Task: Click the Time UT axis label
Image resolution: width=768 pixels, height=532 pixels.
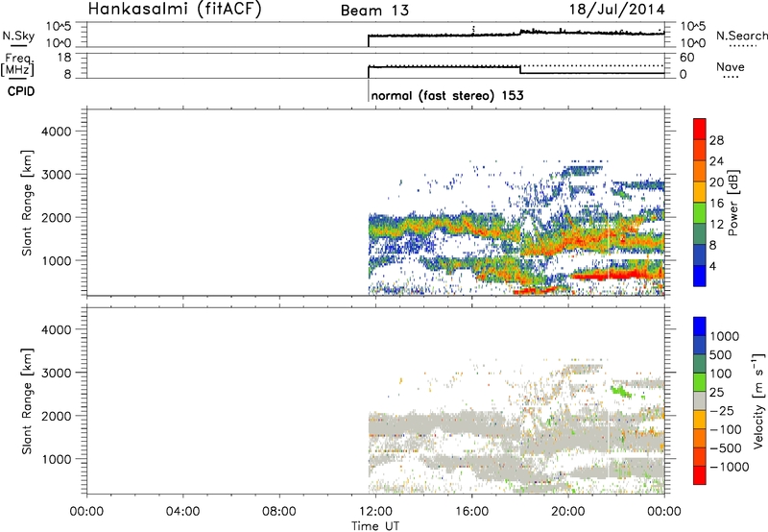Action: click(x=375, y=526)
